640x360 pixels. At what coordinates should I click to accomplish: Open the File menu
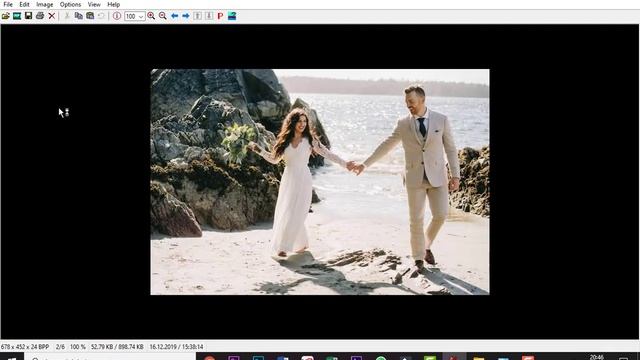click(x=8, y=4)
